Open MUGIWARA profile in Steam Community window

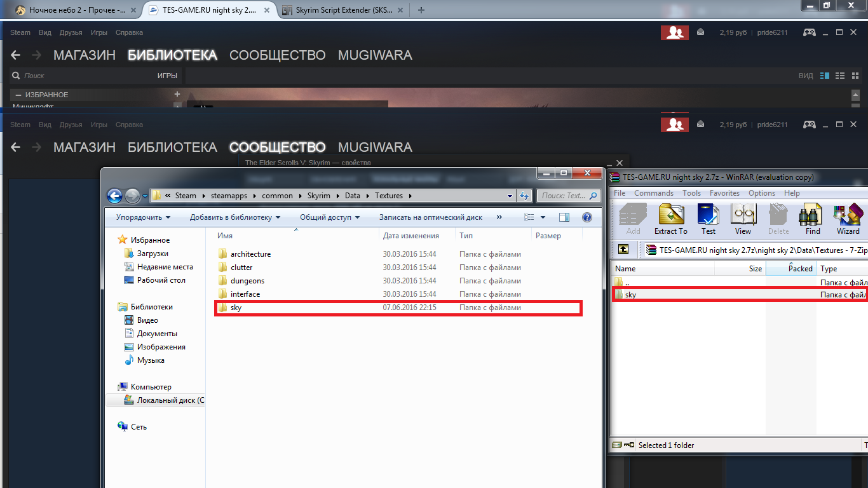(375, 147)
